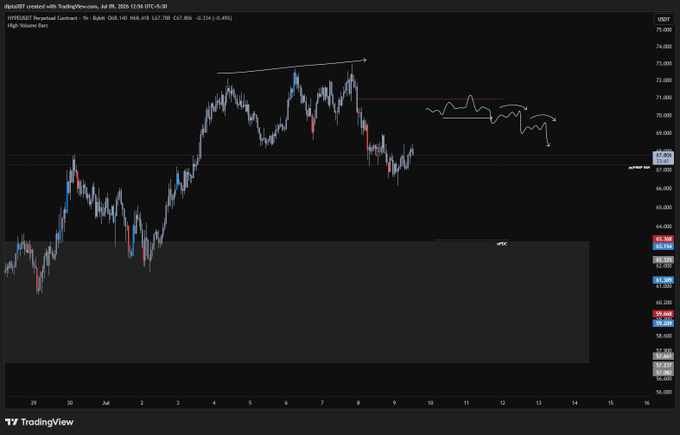This screenshot has width=680, height=435.
Task: Click the 9 date label on time axis
Action: pos(394,403)
